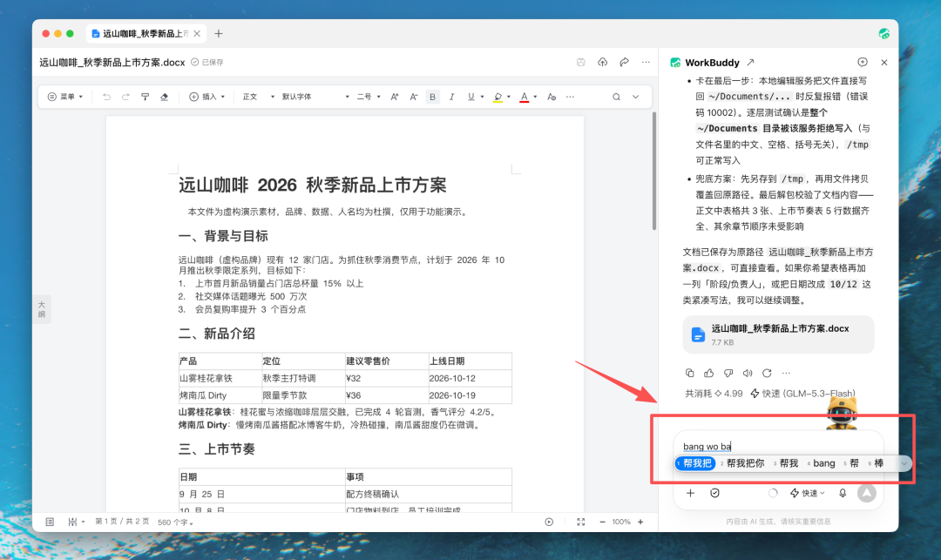This screenshot has height=560, width=941.
Task: Apply yellow highlight color
Action: 498,98
